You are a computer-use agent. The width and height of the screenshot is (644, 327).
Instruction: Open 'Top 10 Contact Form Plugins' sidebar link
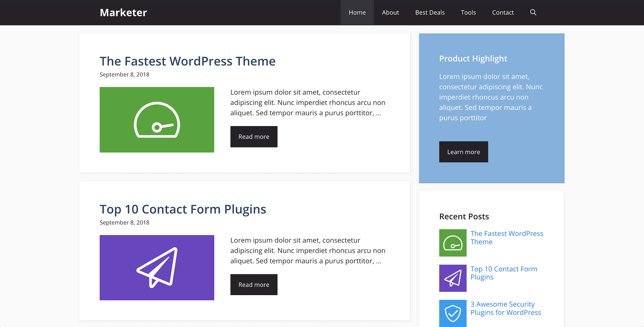pos(504,273)
